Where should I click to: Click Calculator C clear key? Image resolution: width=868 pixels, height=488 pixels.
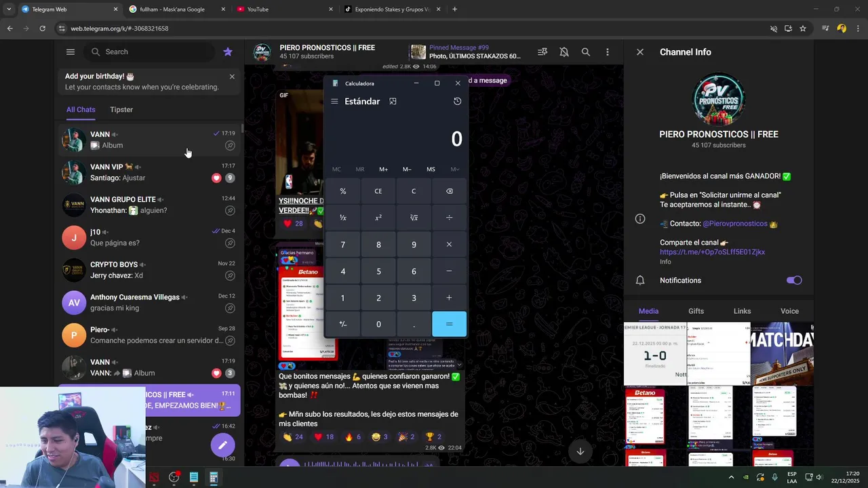pyautogui.click(x=414, y=191)
